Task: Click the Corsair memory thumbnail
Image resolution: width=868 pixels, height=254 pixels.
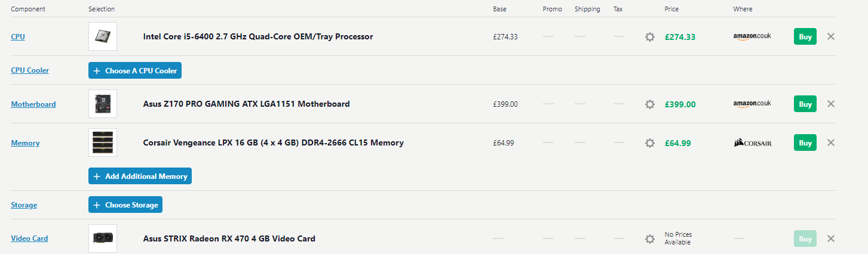Action: pos(103,143)
